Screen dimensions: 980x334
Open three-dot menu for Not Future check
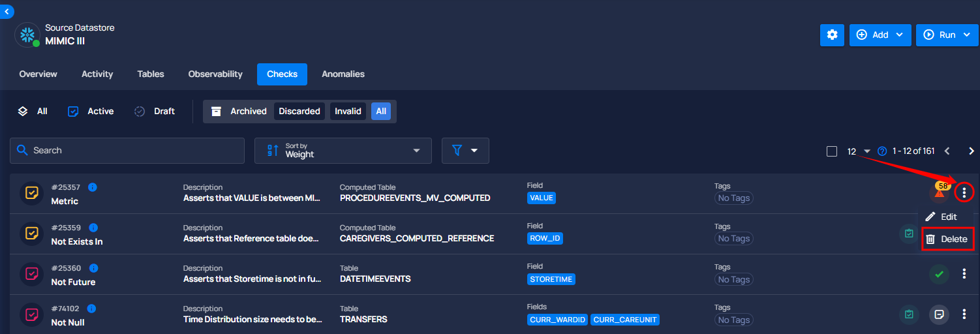(x=964, y=274)
